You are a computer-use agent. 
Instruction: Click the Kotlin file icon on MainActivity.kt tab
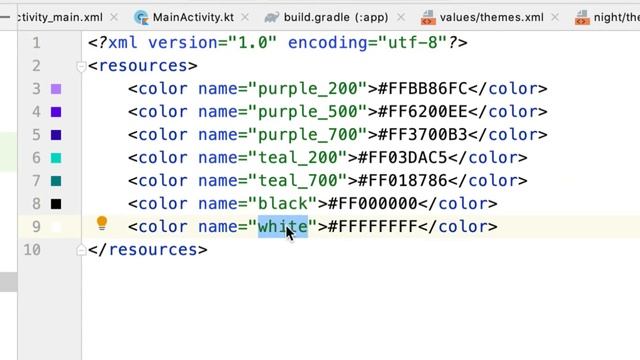click(x=141, y=18)
